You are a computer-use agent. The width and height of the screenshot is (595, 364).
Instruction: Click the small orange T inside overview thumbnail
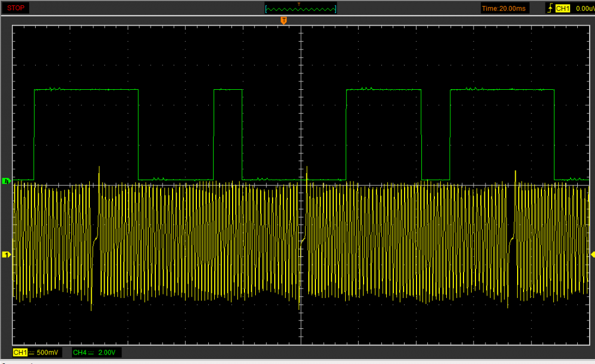[299, 4]
